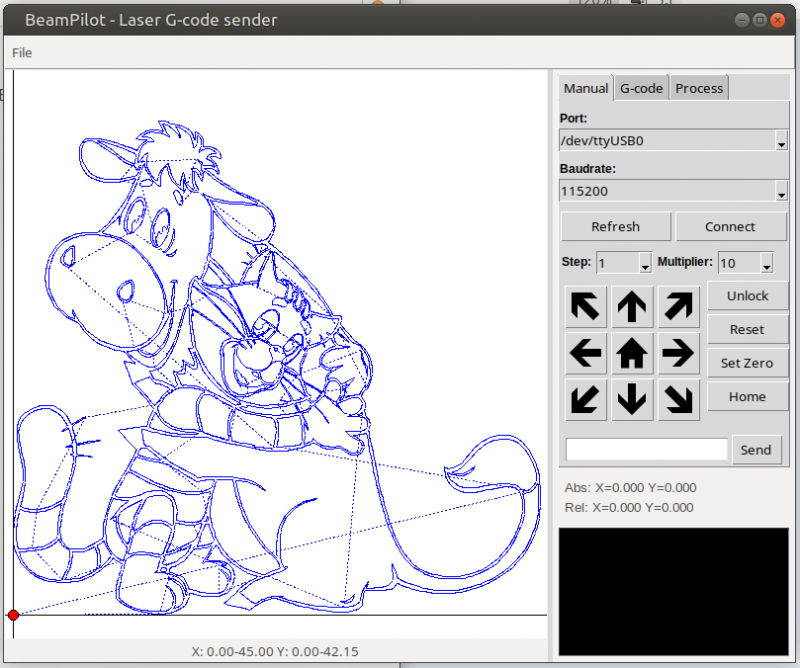Click the house icon in jog pad
The height and width of the screenshot is (668, 800).
631,352
